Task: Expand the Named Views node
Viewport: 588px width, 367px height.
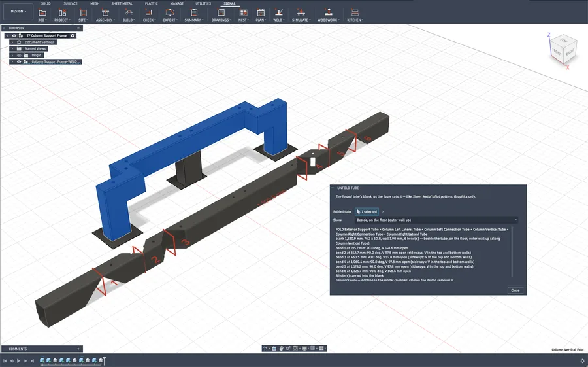Action: [x=12, y=49]
